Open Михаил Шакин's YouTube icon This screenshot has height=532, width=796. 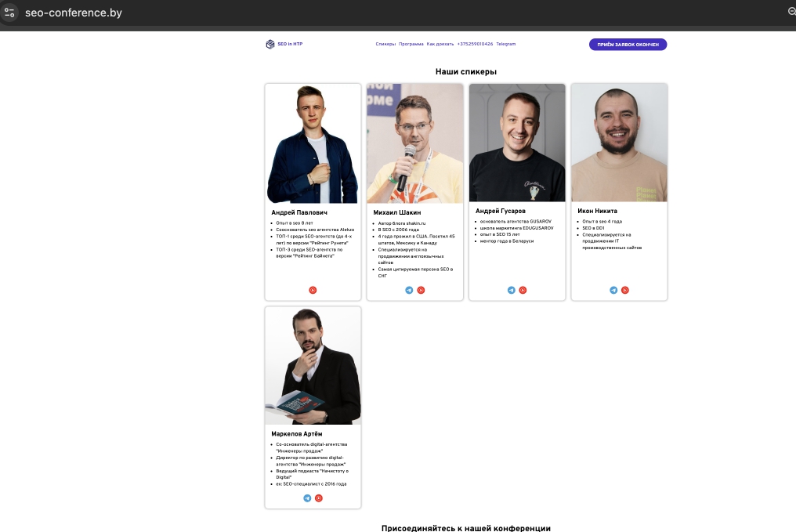(x=421, y=290)
